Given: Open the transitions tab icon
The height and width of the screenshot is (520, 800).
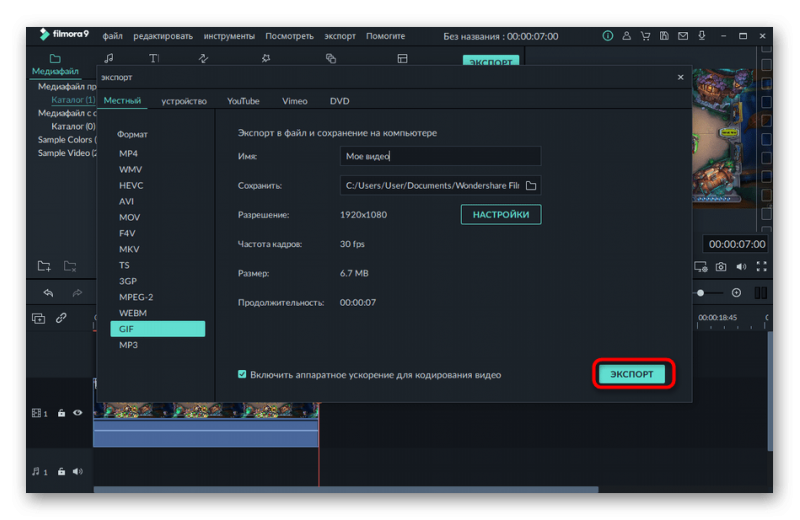Looking at the screenshot, I should (x=203, y=58).
